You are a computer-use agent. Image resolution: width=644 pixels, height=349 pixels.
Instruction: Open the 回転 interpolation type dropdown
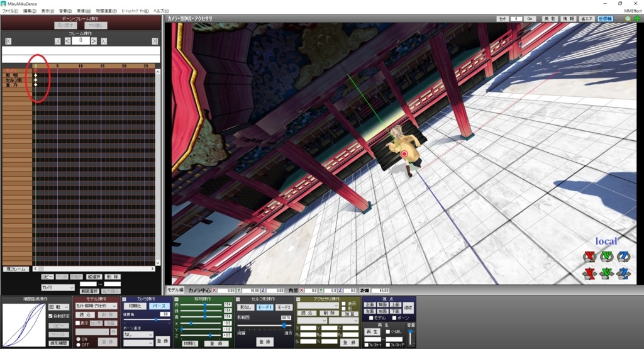pos(59,307)
